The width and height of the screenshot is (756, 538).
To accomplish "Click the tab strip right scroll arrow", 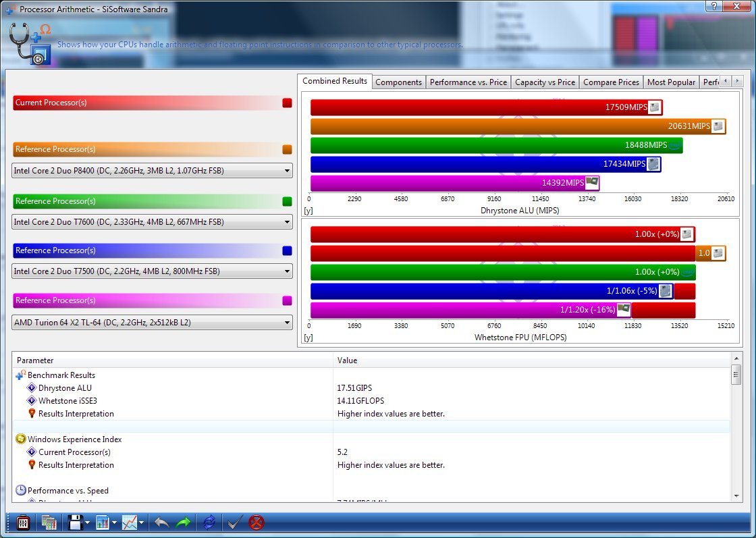I will (737, 81).
